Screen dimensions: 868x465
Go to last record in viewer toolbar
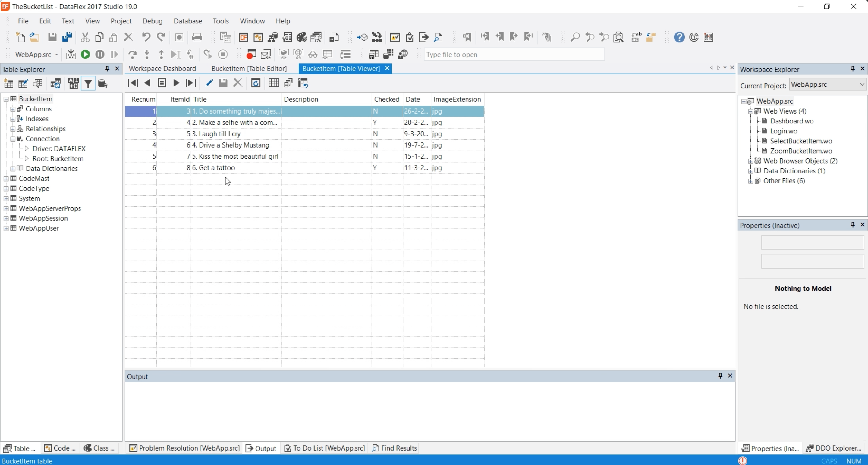(191, 83)
